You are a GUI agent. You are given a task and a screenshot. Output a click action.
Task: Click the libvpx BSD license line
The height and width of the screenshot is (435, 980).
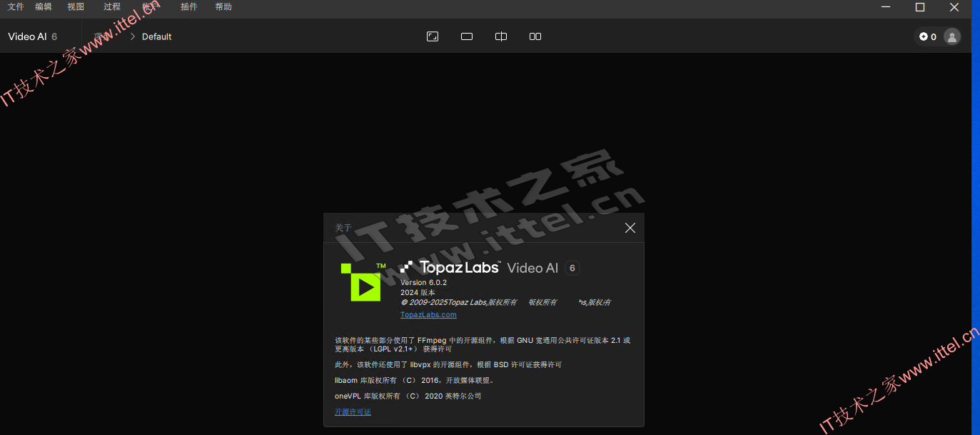(x=448, y=365)
